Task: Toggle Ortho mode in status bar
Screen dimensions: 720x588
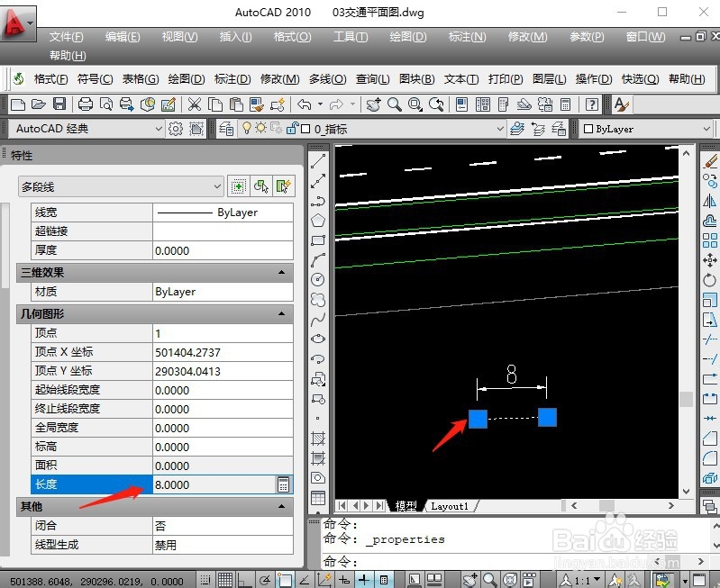Action: 244,580
